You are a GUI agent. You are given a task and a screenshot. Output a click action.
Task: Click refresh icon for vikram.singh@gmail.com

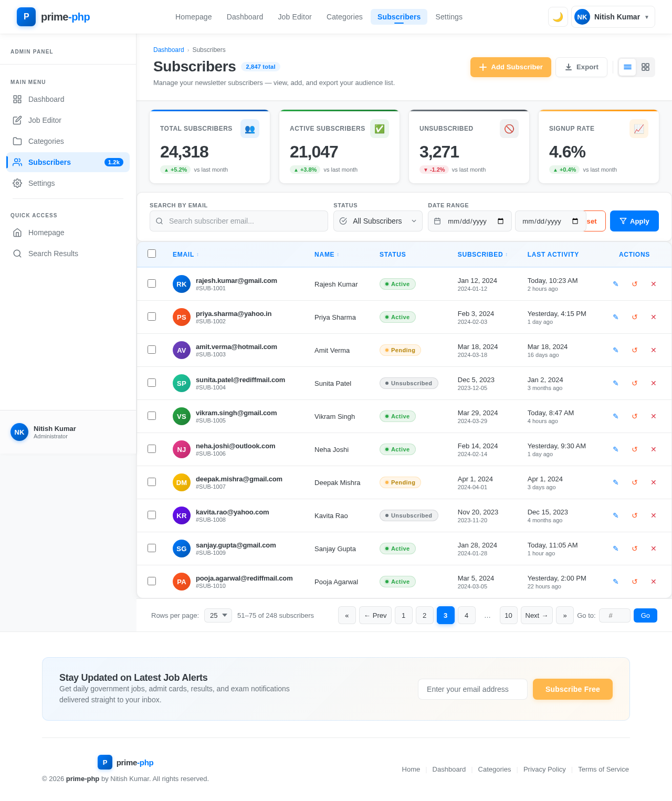tap(635, 416)
